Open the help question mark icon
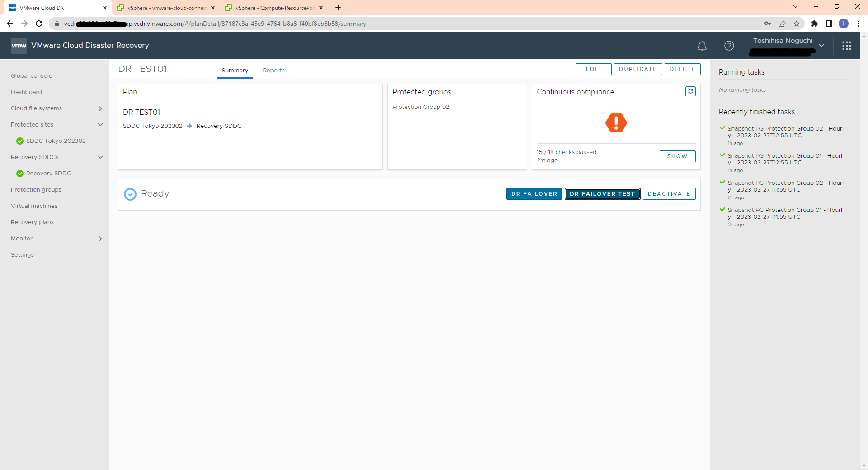The image size is (868, 470). pyautogui.click(x=729, y=46)
